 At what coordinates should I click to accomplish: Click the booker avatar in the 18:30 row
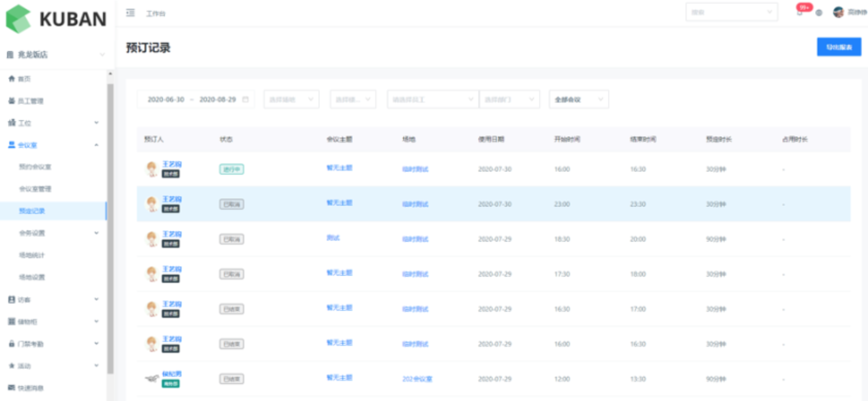pyautogui.click(x=152, y=239)
